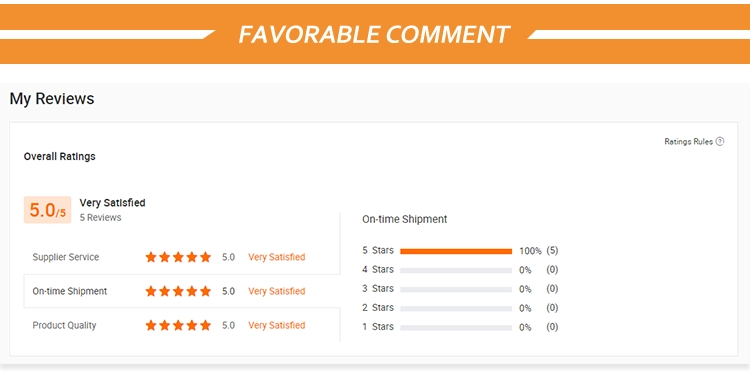Click the 5 Stars orange progress bar
The image size is (750, 387).
tap(456, 251)
